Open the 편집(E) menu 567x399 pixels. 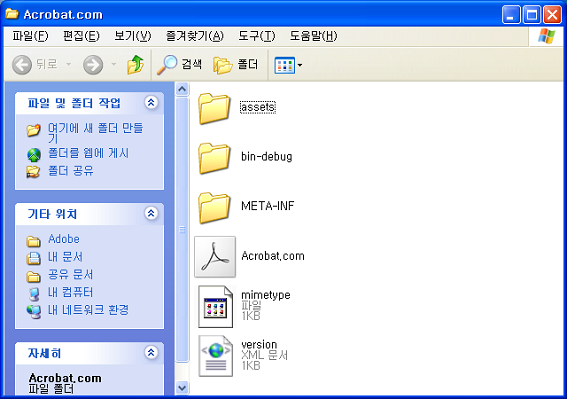coord(81,36)
